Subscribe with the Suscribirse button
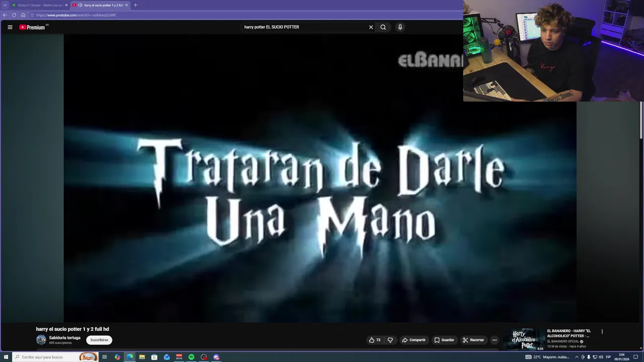 (99, 340)
